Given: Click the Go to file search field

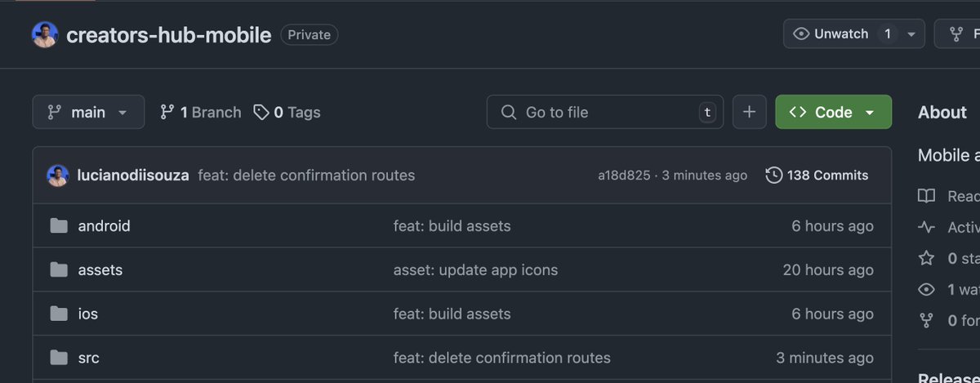Looking at the screenshot, I should (604, 112).
